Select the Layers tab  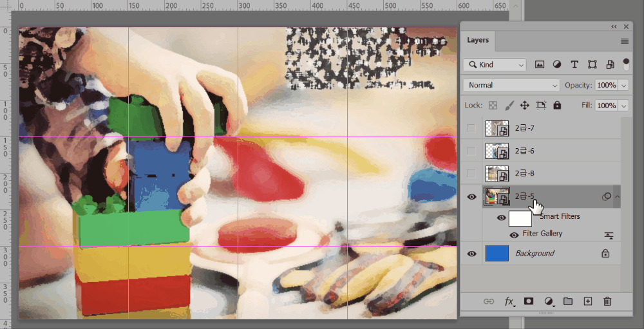click(x=478, y=41)
